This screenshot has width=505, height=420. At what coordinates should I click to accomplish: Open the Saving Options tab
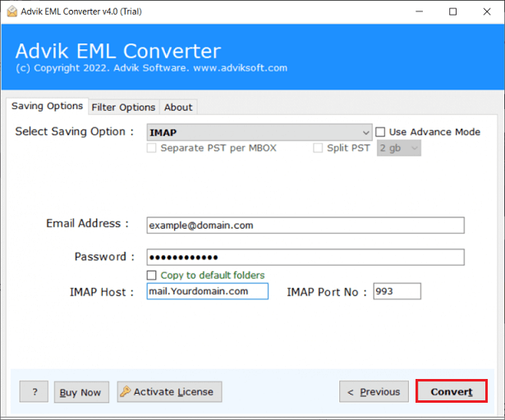pos(47,106)
